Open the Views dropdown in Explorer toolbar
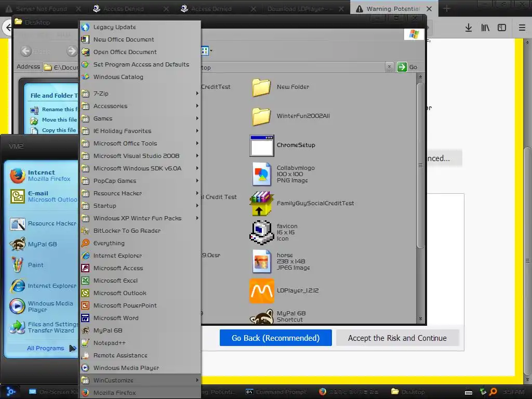Screen dimensions: 532x399 (x=207, y=51)
